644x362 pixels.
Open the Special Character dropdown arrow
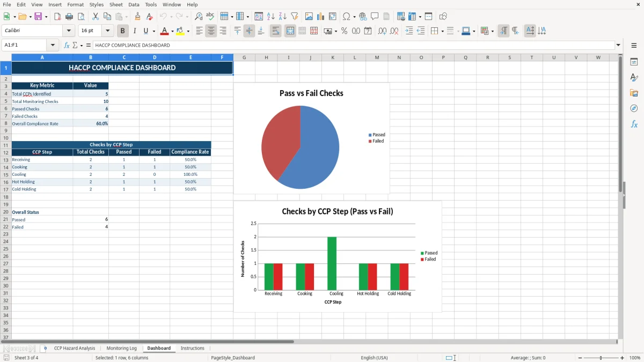click(354, 17)
